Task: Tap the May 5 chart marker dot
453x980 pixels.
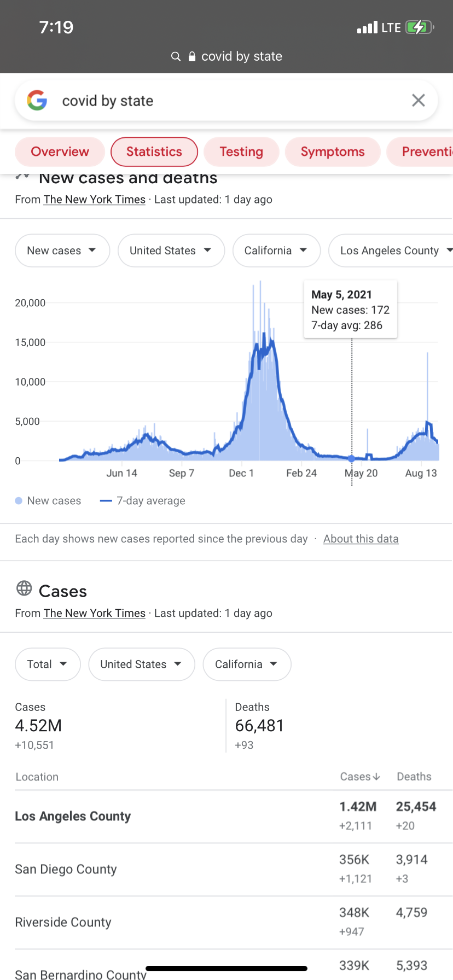Action: pos(352,459)
